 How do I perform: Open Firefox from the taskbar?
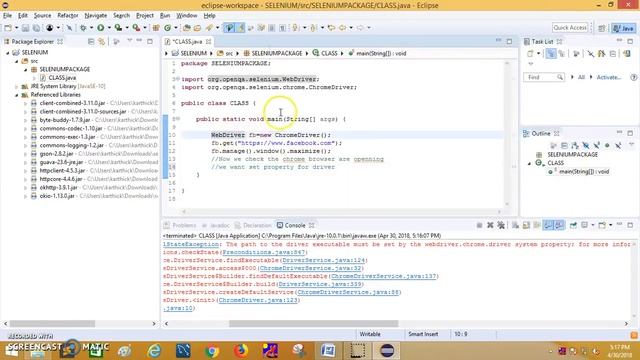241,351
